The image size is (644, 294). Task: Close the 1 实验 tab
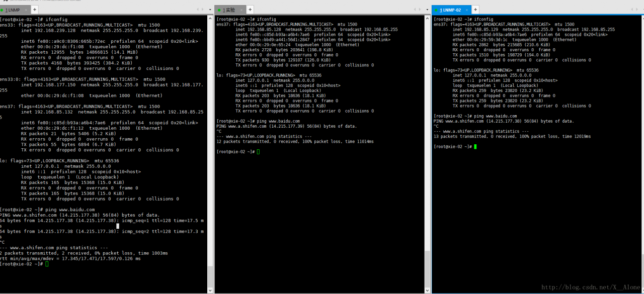coord(242,10)
